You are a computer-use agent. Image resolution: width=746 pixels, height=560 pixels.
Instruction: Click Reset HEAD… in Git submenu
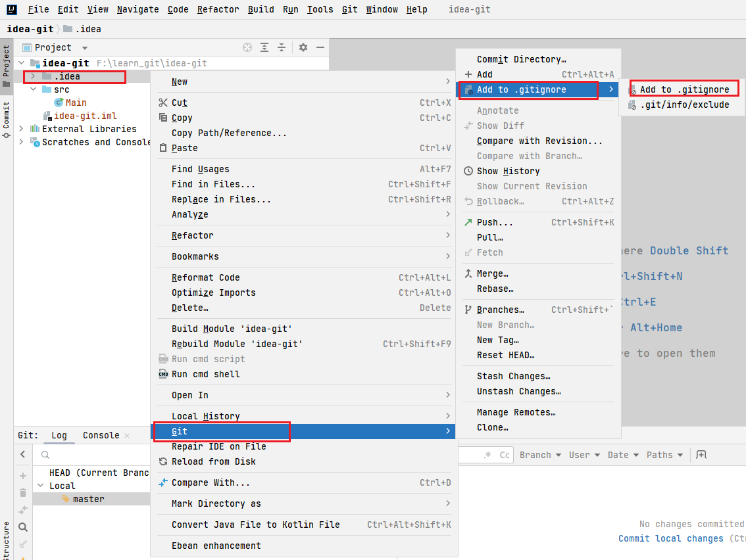539,355
